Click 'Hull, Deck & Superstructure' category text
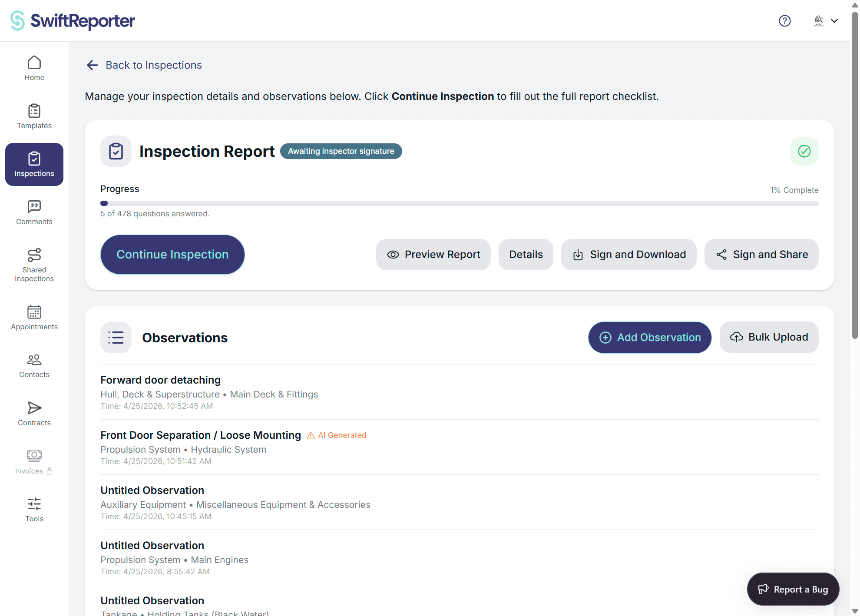The width and height of the screenshot is (860, 616). pos(160,394)
